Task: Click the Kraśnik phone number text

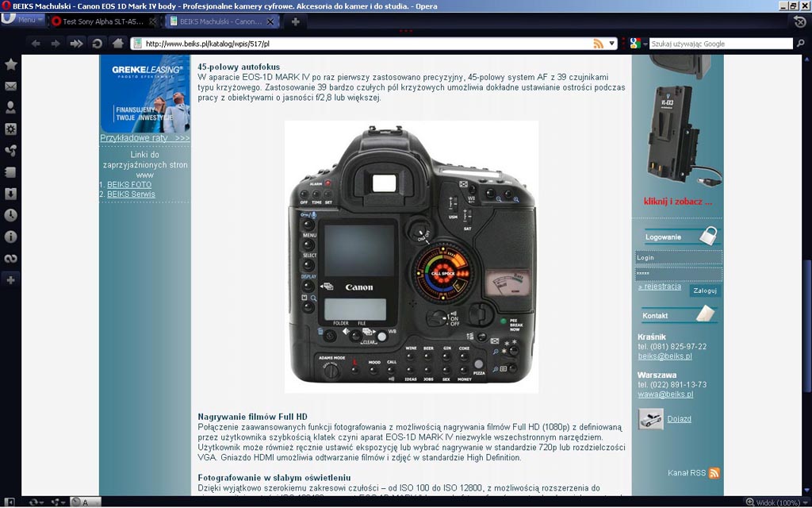Action: pos(672,347)
